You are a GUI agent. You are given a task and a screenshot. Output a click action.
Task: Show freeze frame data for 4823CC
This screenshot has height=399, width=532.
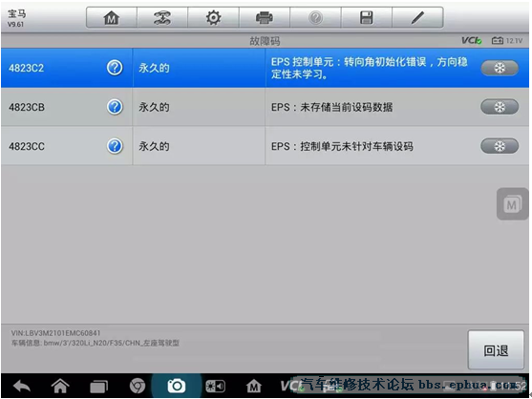coord(500,146)
